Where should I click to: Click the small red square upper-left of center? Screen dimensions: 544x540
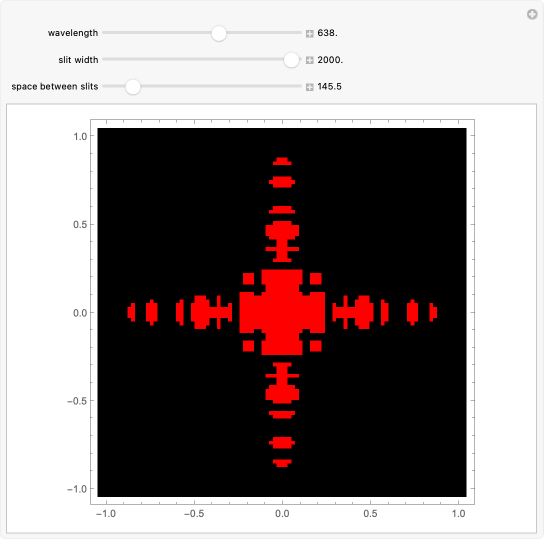[x=248, y=279]
